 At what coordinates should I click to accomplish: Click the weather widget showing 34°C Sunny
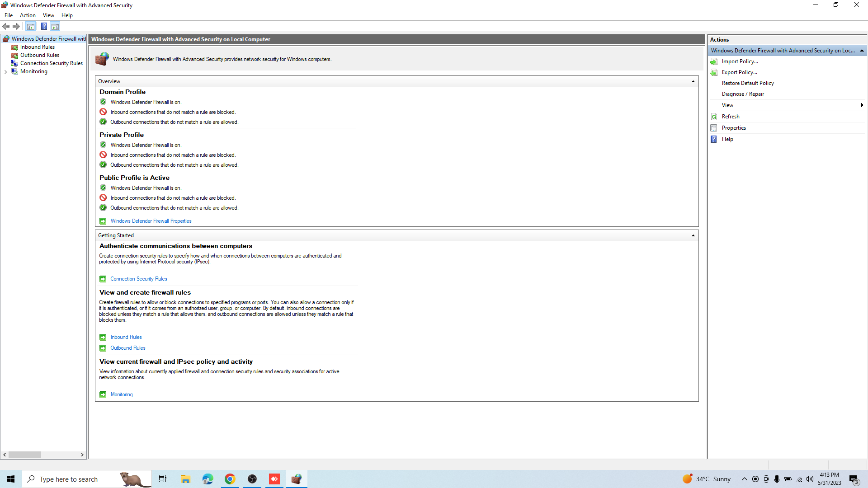coord(707,479)
